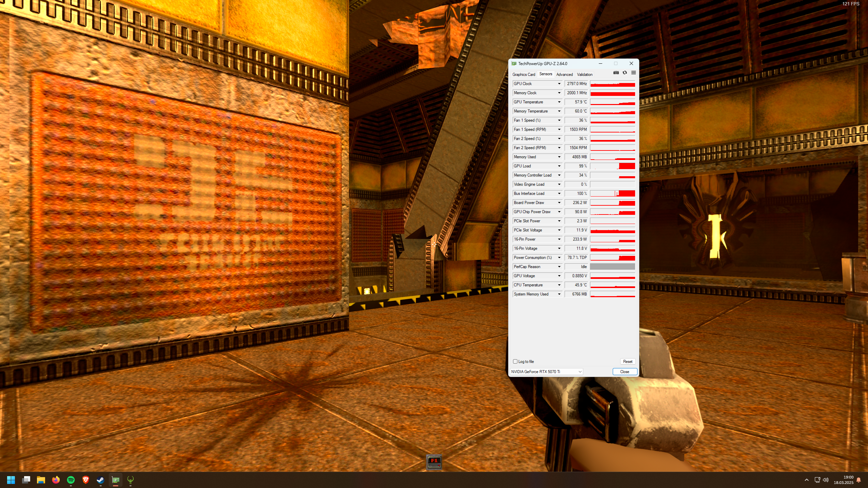Switch to the Graphics Card tab

(x=524, y=75)
